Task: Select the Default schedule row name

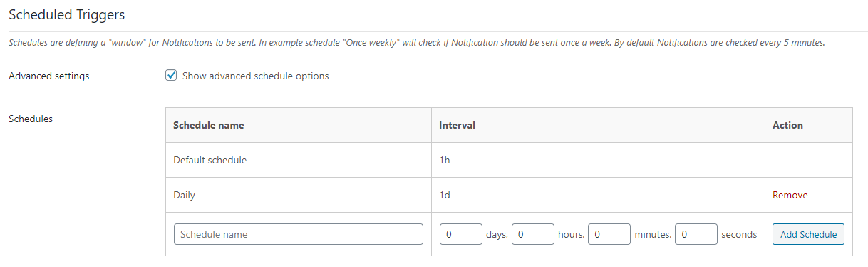Action: click(210, 160)
